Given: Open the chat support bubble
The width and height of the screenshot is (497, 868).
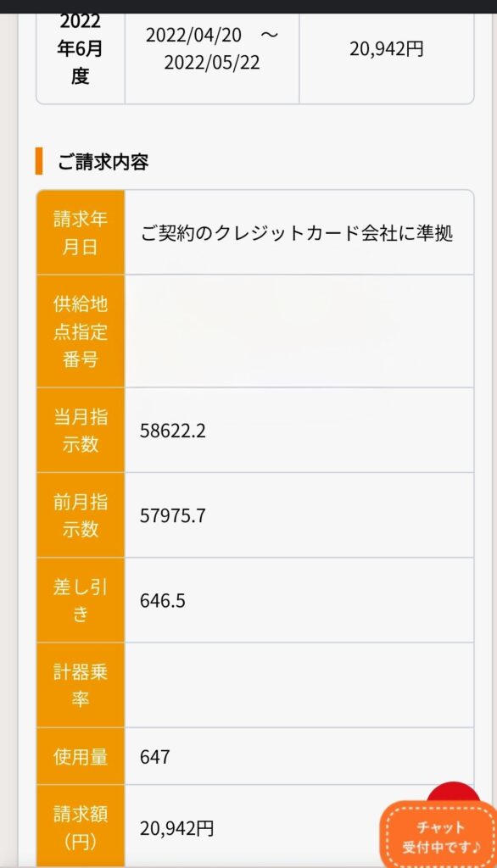Looking at the screenshot, I should coord(438,835).
